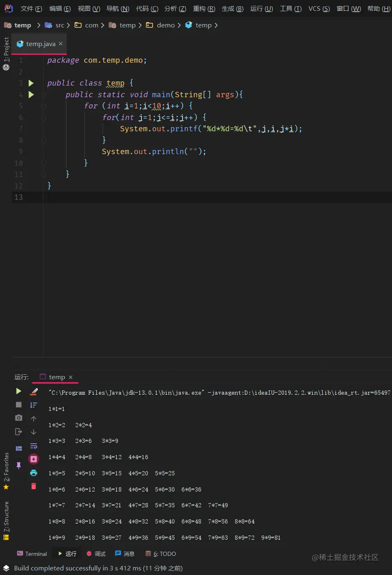Close the temp.java editor tab
Image resolution: width=392 pixels, height=575 pixels.
tap(61, 44)
